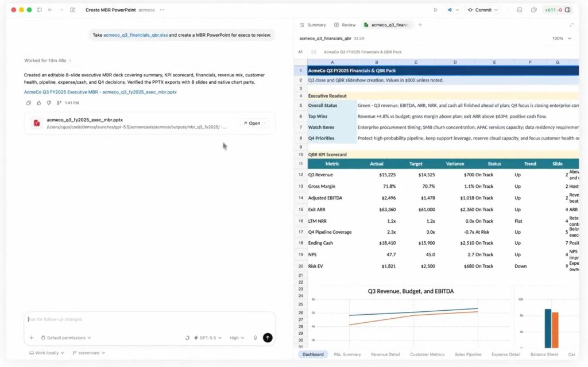Add a new tab with plus icon
This screenshot has width=588, height=367.
(x=420, y=25)
